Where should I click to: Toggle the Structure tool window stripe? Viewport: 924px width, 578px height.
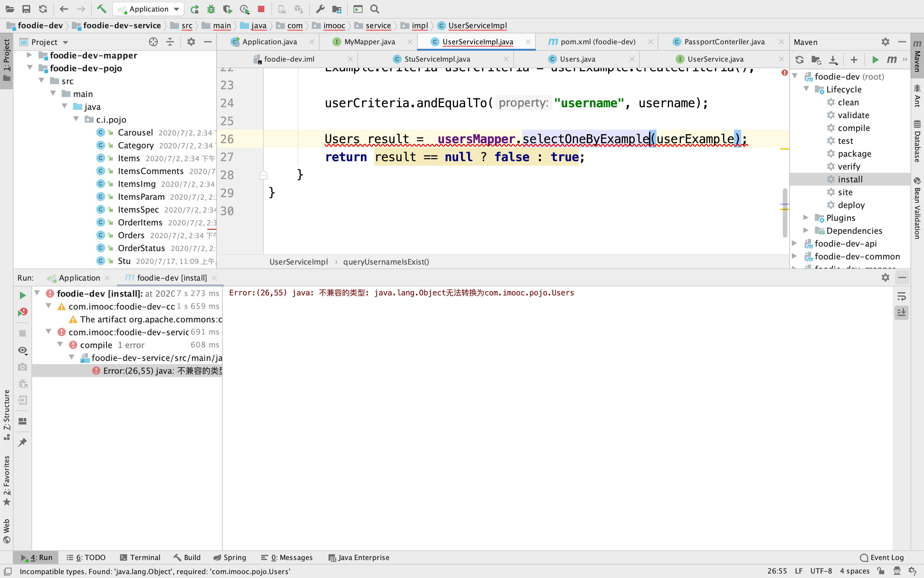[6, 415]
